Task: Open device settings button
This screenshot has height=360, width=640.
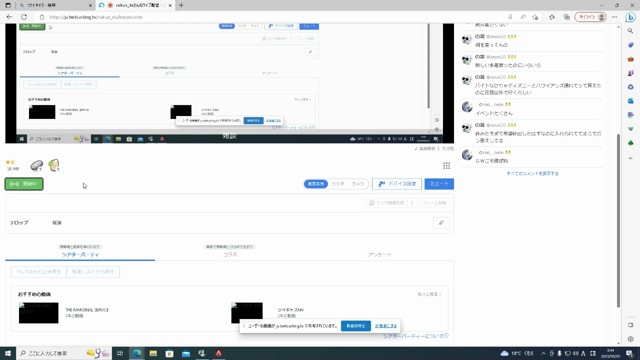Action: click(397, 184)
